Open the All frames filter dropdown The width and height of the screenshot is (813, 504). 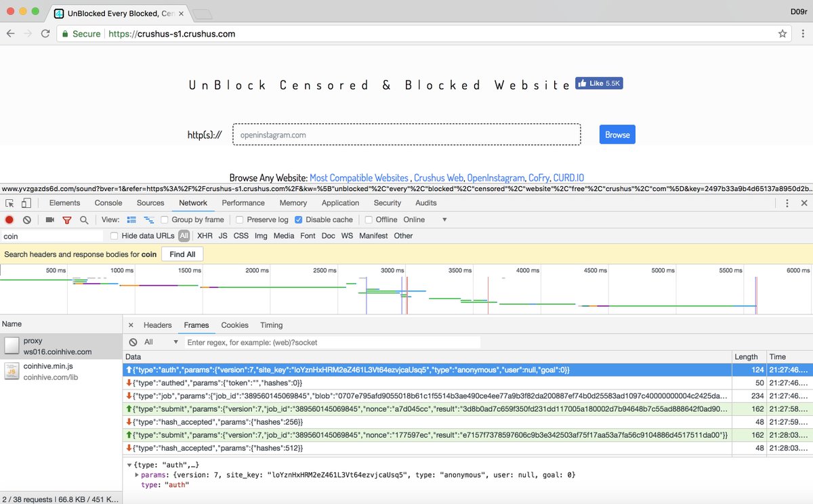click(161, 342)
